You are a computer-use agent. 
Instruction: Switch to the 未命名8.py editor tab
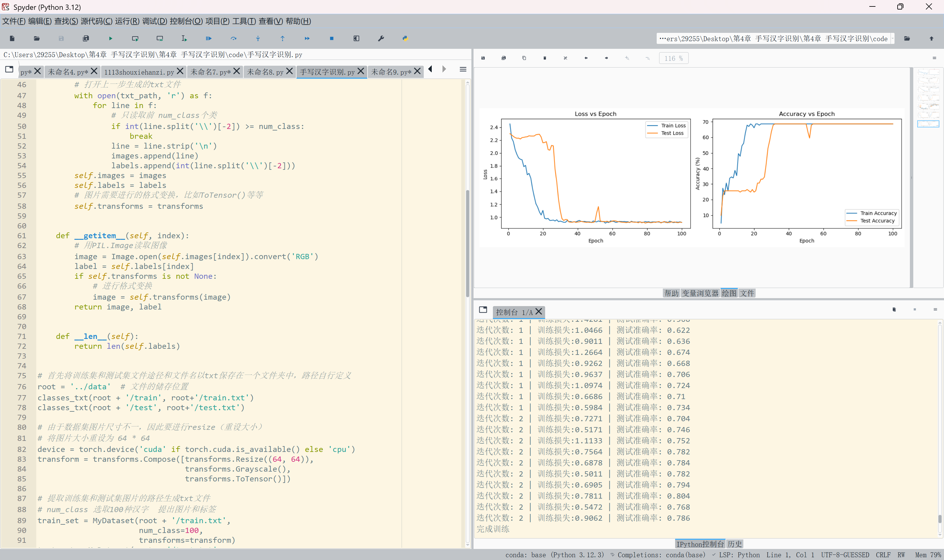click(265, 72)
